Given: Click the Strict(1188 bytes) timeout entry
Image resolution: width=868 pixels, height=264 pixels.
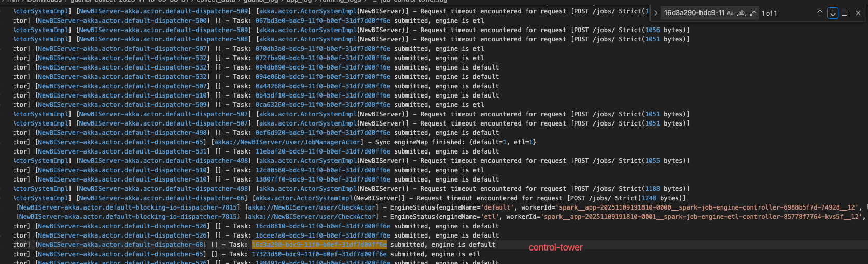Looking at the screenshot, I should 653,189.
